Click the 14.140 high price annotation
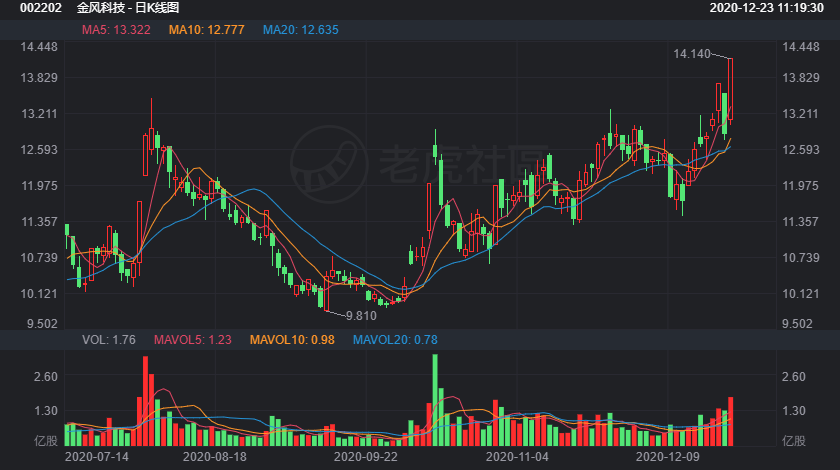Viewport: 840px width, 470px height. pyautogui.click(x=692, y=54)
